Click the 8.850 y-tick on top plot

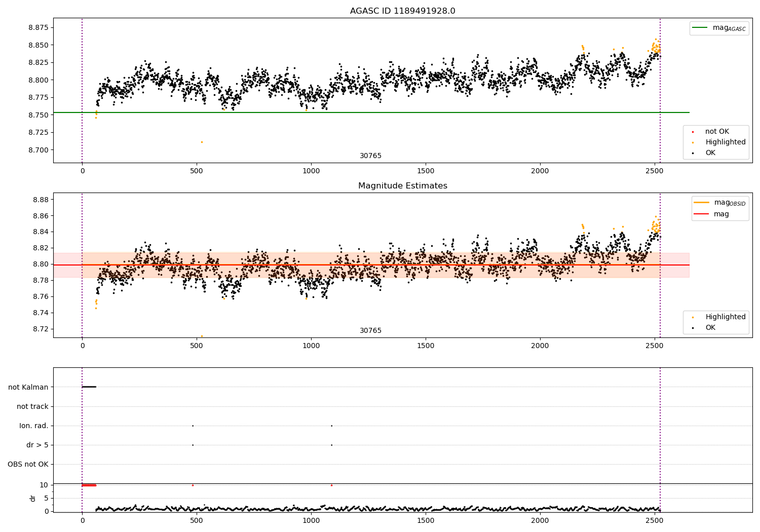(x=39, y=45)
